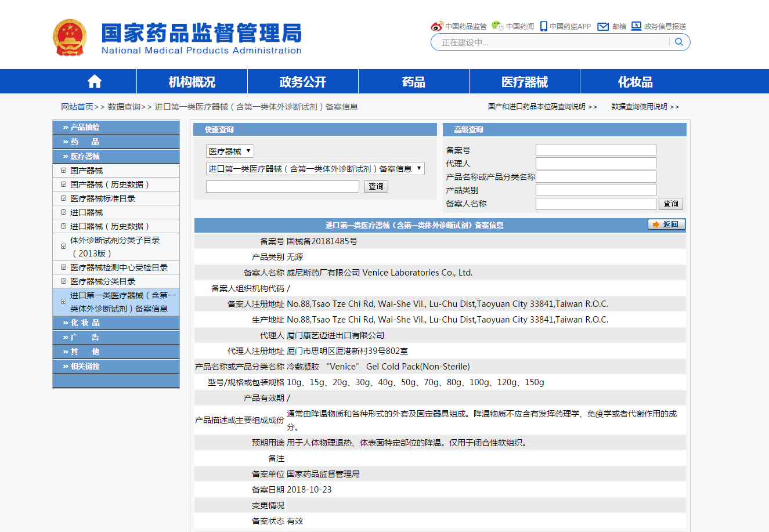Screen dimensions: 769x532
Task: Go to 数据查询 breadcrumb link
Action: (124, 107)
